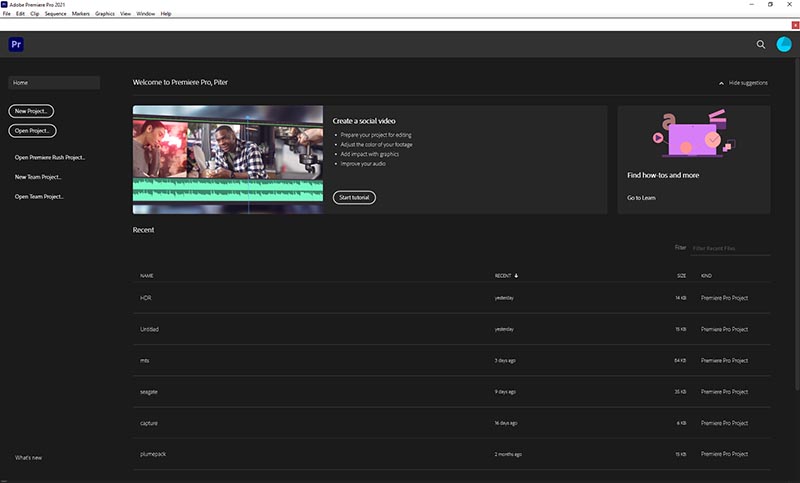Click the 9 days ago cell for seagate
This screenshot has width=800, height=483.
pos(505,392)
